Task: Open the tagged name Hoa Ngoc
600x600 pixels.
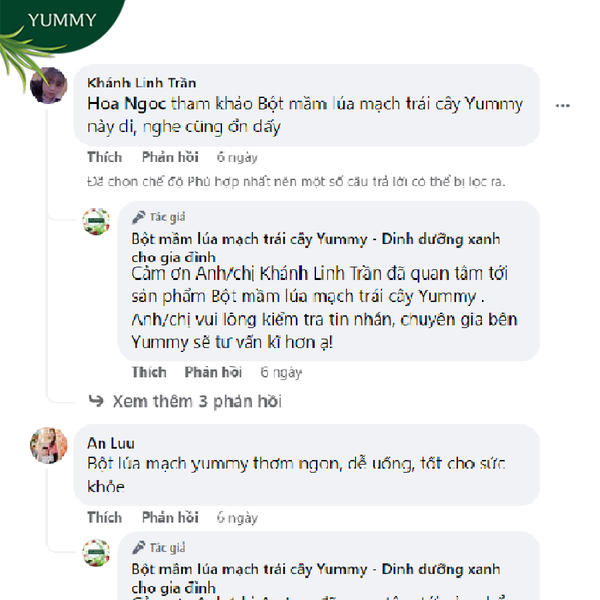Action: [127, 104]
